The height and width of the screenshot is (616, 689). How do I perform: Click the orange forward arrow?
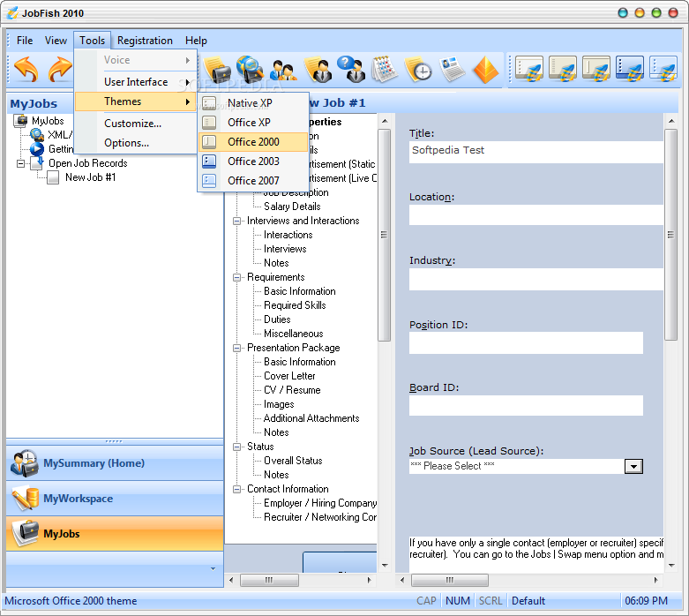click(60, 69)
